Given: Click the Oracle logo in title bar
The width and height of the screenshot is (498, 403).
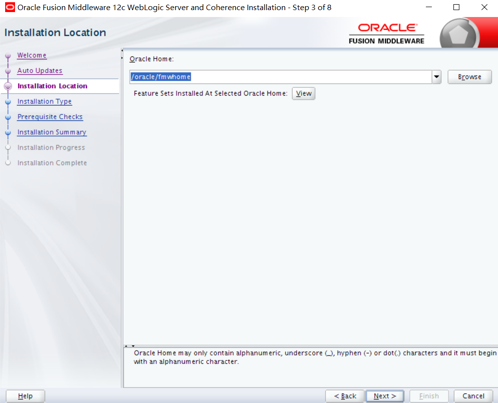Looking at the screenshot, I should [x=10, y=7].
